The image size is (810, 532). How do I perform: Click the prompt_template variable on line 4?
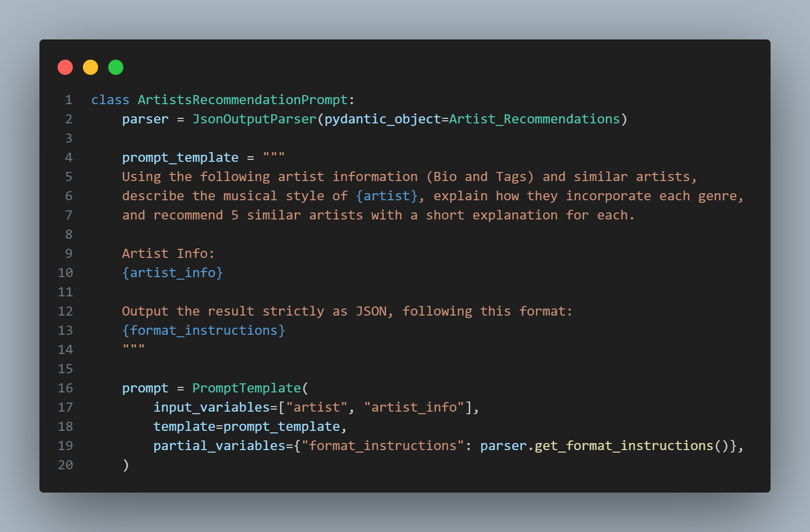point(180,157)
